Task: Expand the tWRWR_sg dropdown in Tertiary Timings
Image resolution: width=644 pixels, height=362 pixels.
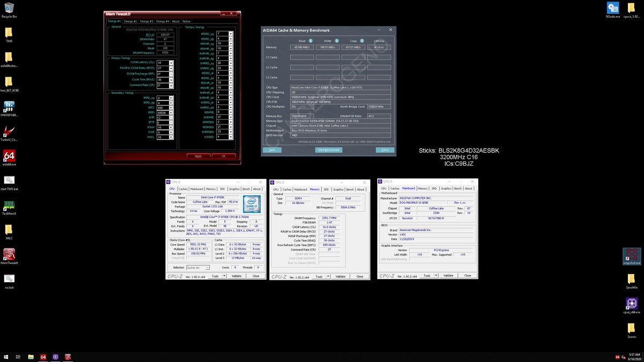Action: [231, 54]
